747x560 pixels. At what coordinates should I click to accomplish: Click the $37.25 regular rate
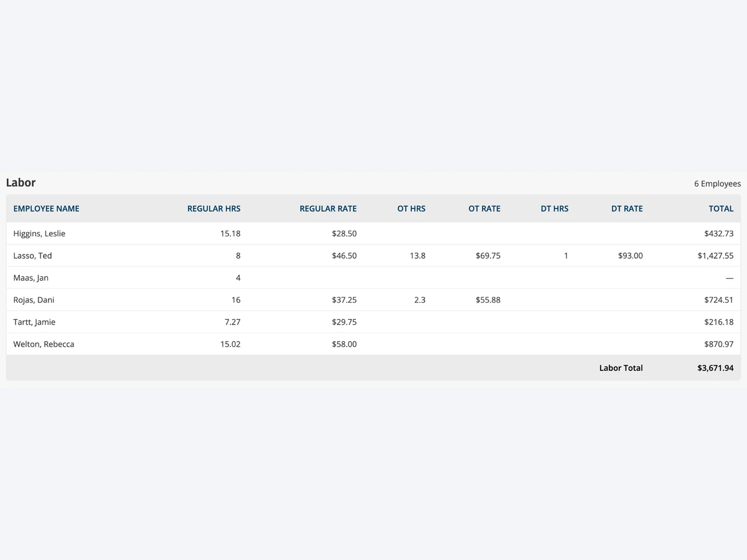click(344, 300)
